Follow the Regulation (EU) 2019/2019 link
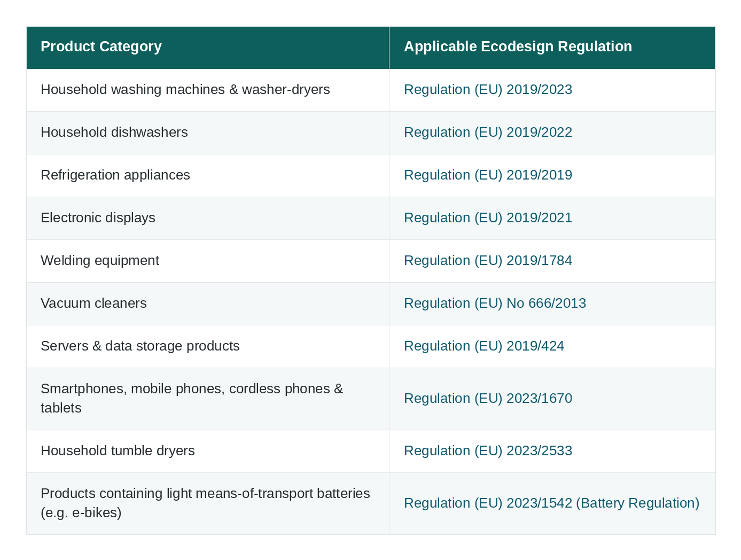 tap(488, 175)
